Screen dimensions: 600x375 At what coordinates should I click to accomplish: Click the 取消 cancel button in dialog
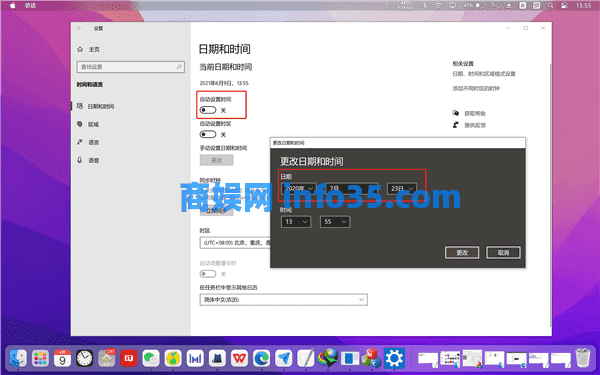[503, 253]
